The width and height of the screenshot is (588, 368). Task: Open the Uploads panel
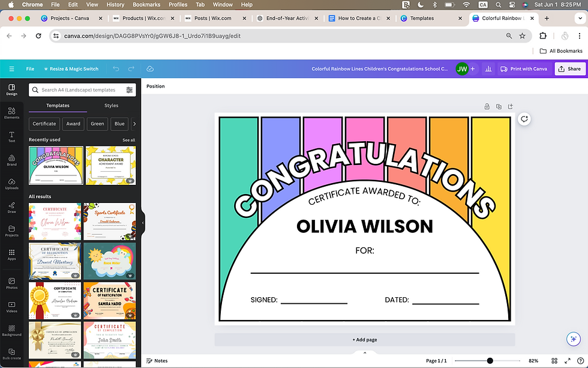click(11, 184)
